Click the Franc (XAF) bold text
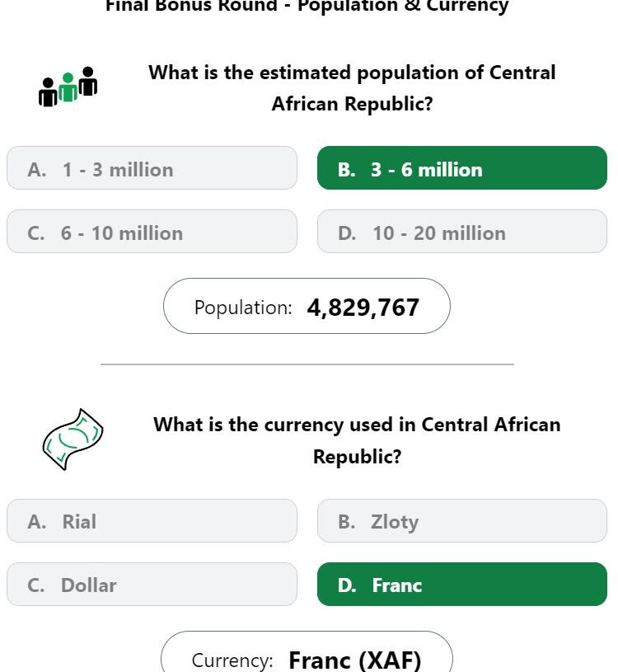Viewport: 618px width, 672px height. [355, 660]
